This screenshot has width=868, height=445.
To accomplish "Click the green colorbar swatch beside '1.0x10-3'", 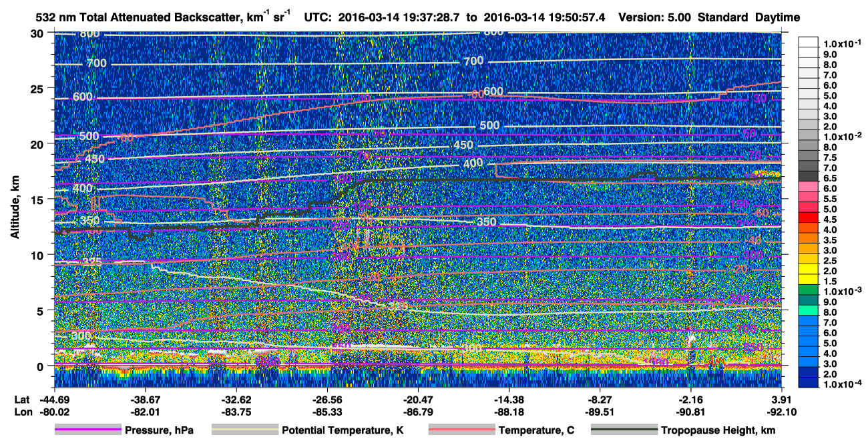I will 808,289.
